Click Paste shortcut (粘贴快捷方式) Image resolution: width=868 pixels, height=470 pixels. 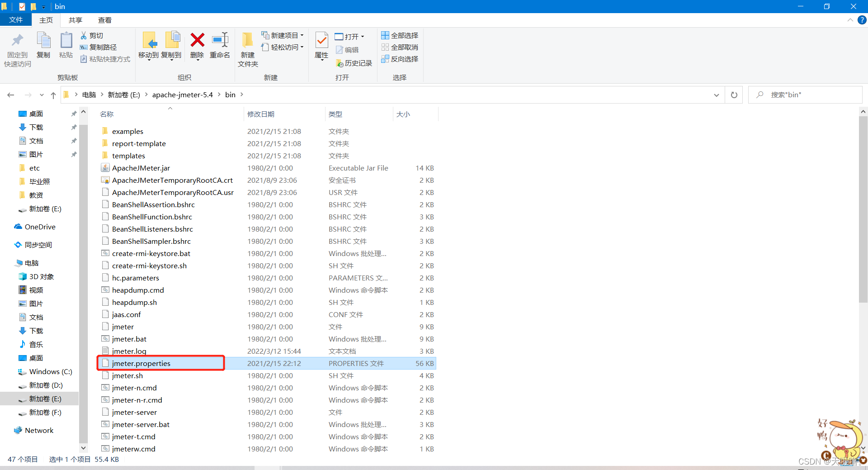tap(105, 59)
